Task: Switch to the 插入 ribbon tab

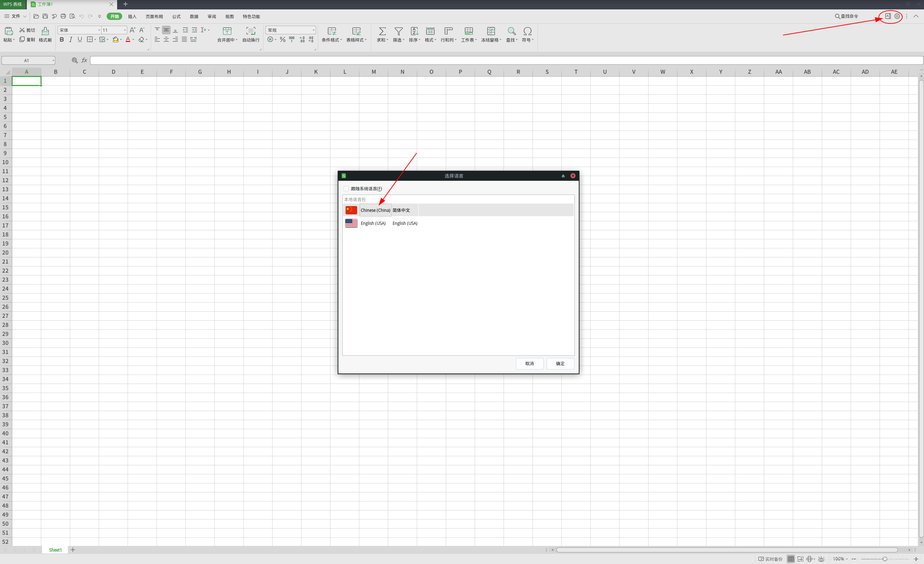Action: coord(132,17)
